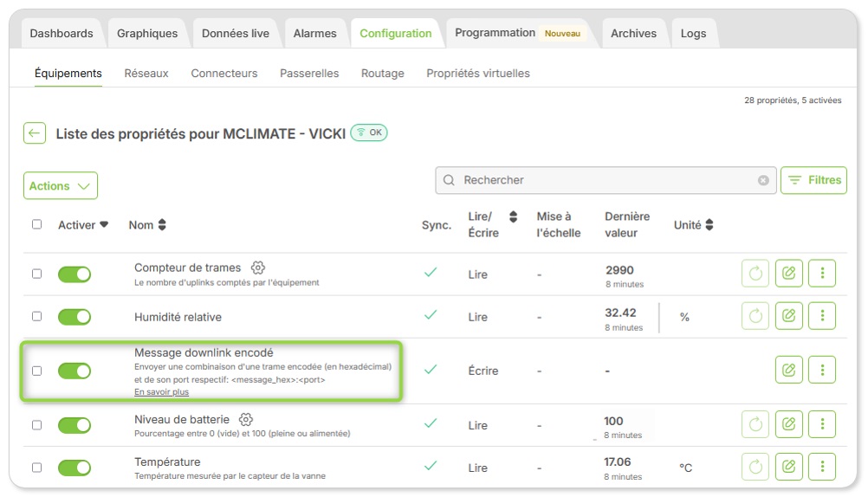Open the Dashboards tab
The width and height of the screenshot is (868, 497).
pyautogui.click(x=62, y=33)
